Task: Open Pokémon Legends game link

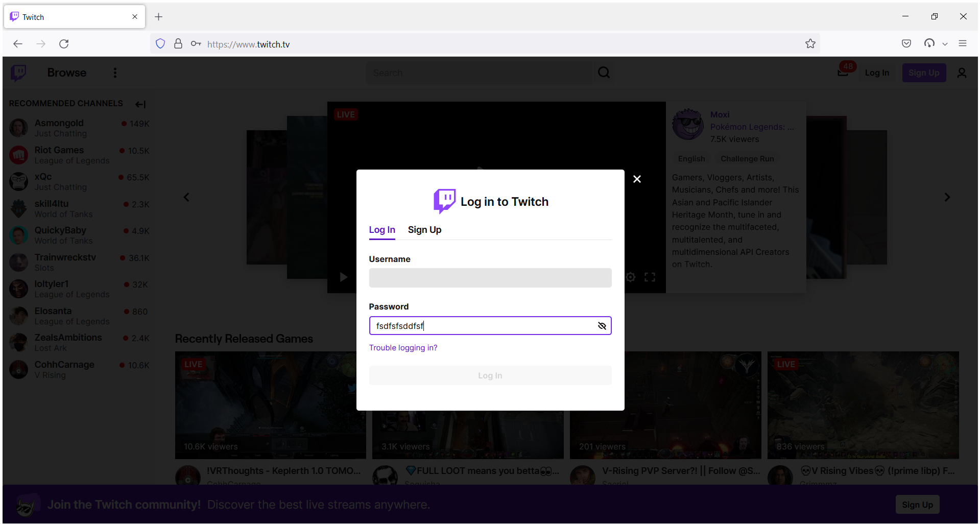Action: click(752, 127)
